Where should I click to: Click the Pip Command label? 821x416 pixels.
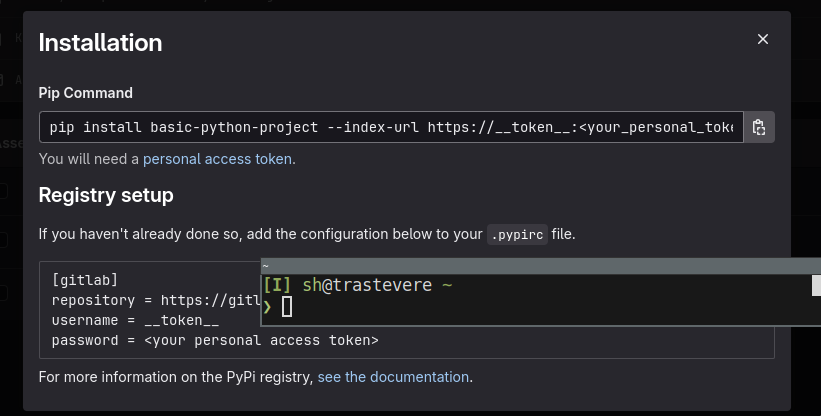point(85,93)
